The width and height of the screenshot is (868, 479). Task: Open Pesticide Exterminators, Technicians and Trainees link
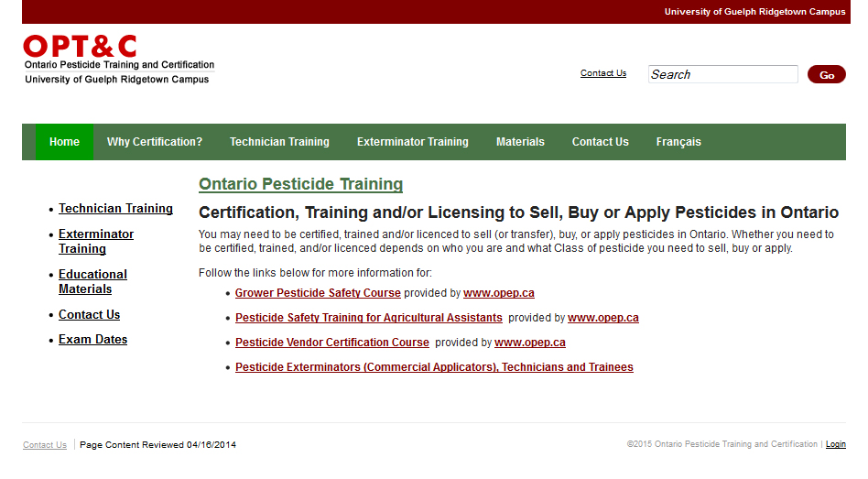434,367
